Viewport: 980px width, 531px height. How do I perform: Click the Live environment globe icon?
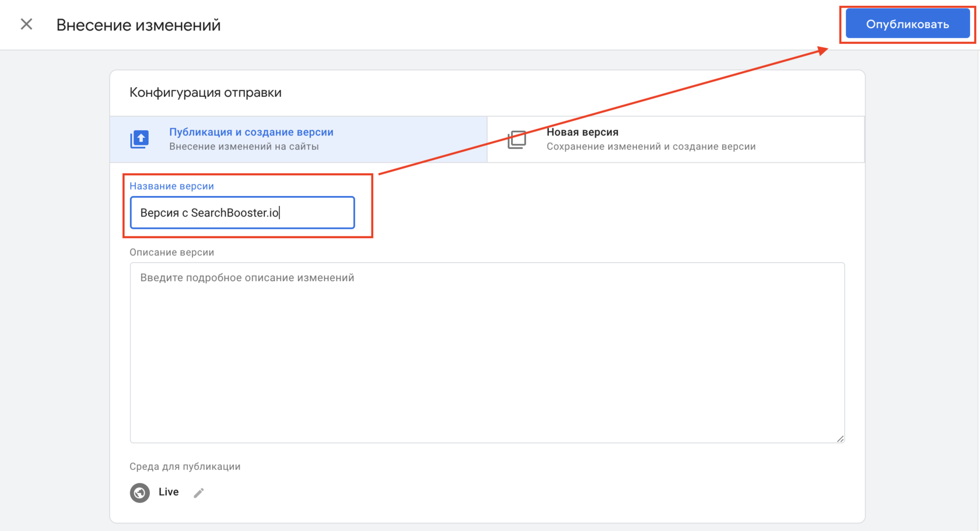click(139, 493)
